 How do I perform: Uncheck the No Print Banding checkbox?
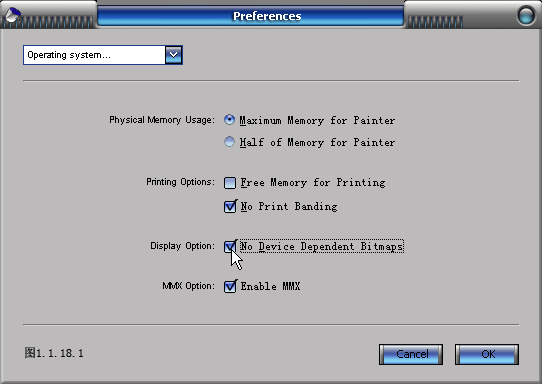click(x=230, y=207)
